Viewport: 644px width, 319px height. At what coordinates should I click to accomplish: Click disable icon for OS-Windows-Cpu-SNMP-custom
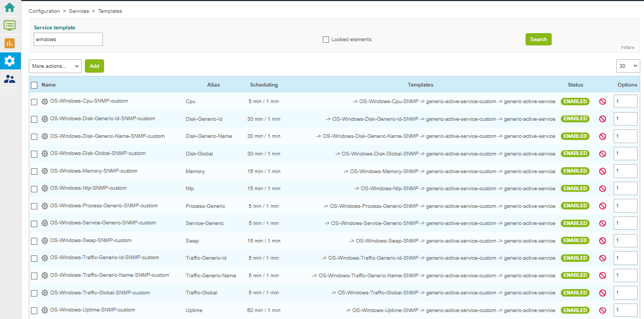(602, 102)
